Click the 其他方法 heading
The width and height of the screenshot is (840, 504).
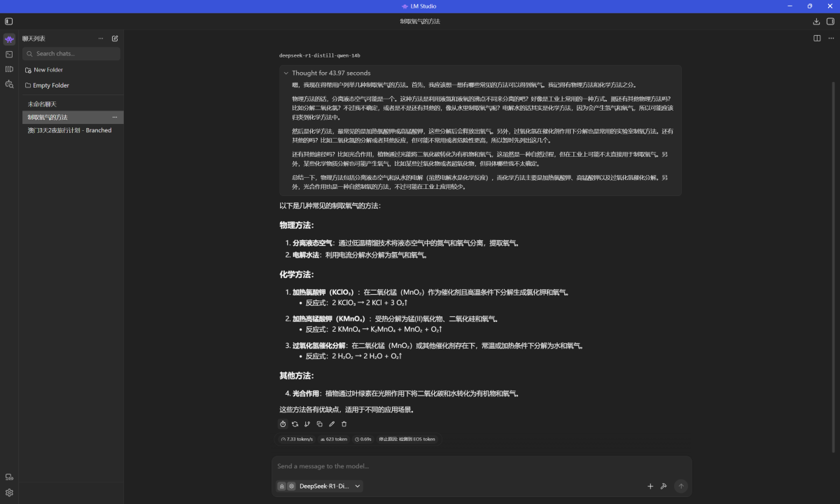[297, 376]
